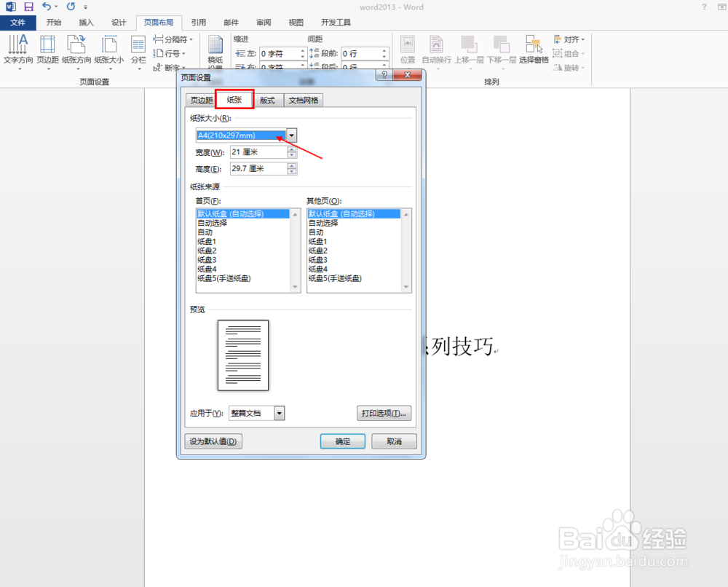Screen dimensions: 728x587
Task: Click the dialog help question mark button
Action: pyautogui.click(x=384, y=75)
